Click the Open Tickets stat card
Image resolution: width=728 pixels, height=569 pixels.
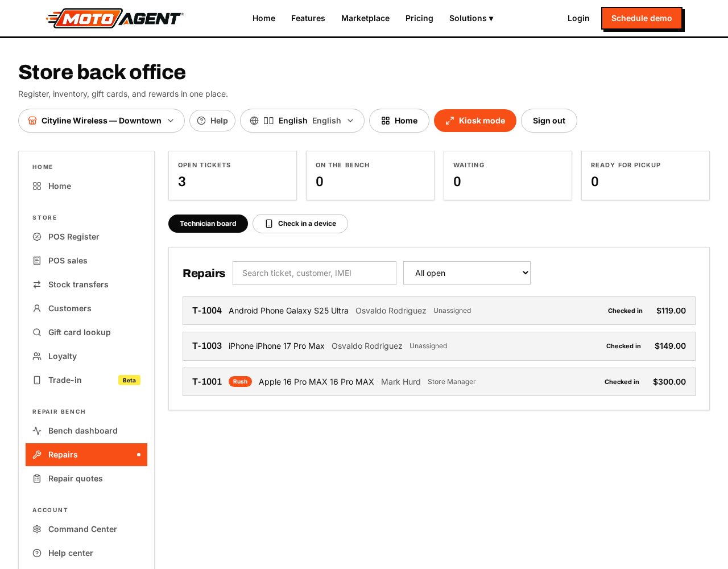[x=233, y=175]
